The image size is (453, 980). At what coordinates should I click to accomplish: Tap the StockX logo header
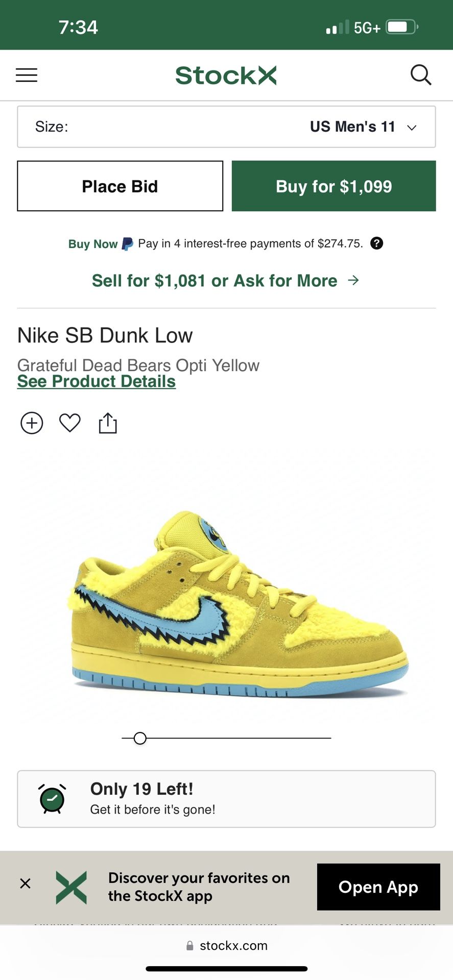226,76
